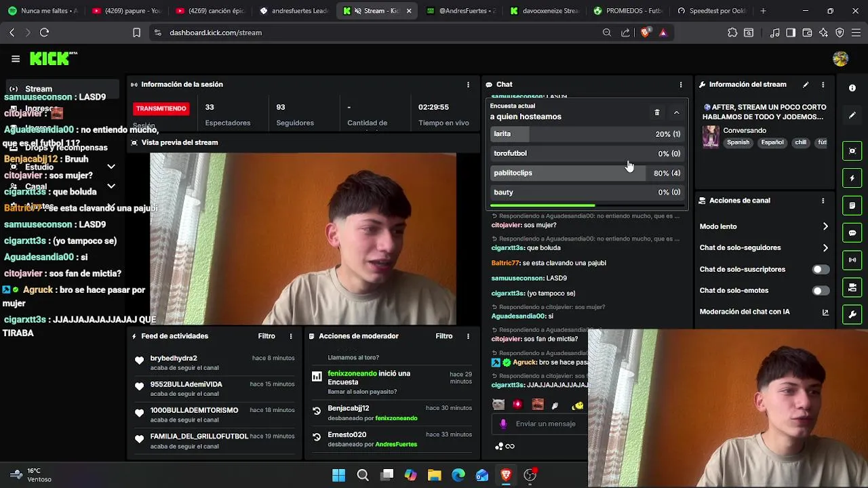Open the Kick hamburger menu
This screenshot has width=868, height=488.
point(16,59)
